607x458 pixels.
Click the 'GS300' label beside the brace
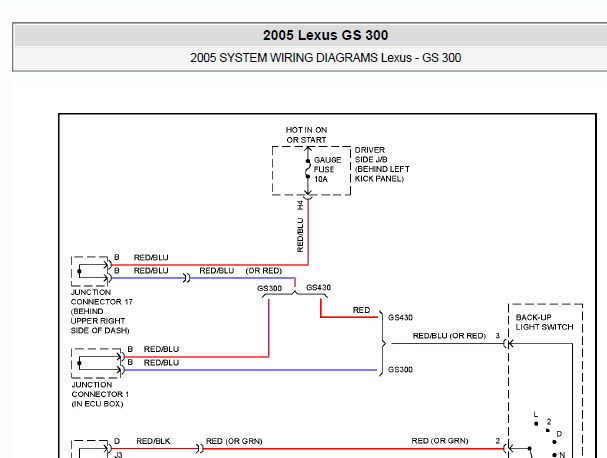tap(400, 369)
